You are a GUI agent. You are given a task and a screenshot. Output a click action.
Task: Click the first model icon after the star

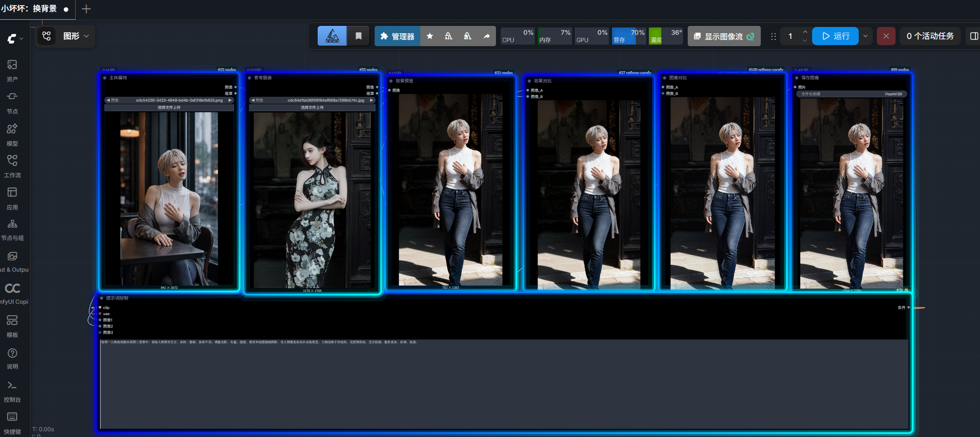(x=449, y=36)
